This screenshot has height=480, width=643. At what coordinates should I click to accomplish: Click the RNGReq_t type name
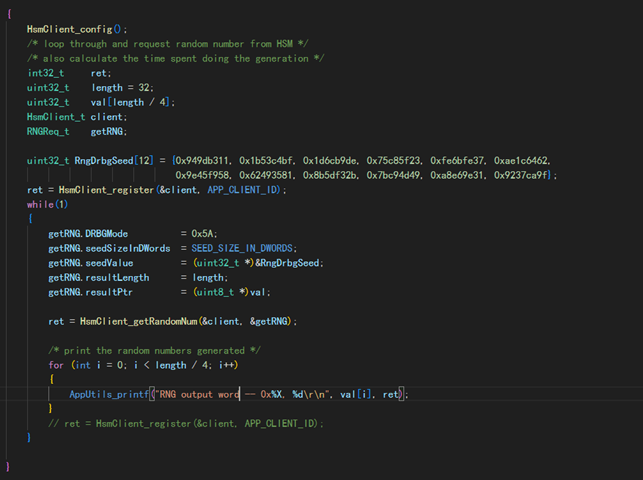click(48, 132)
